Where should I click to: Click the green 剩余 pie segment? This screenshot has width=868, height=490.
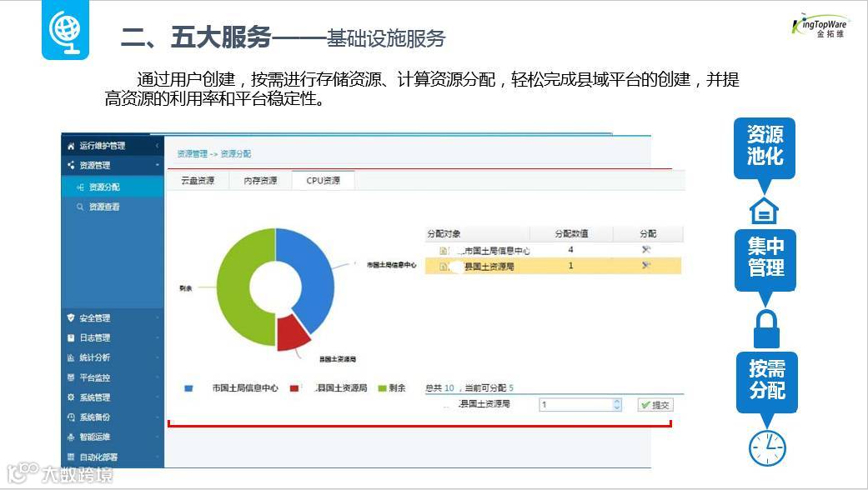click(x=235, y=287)
